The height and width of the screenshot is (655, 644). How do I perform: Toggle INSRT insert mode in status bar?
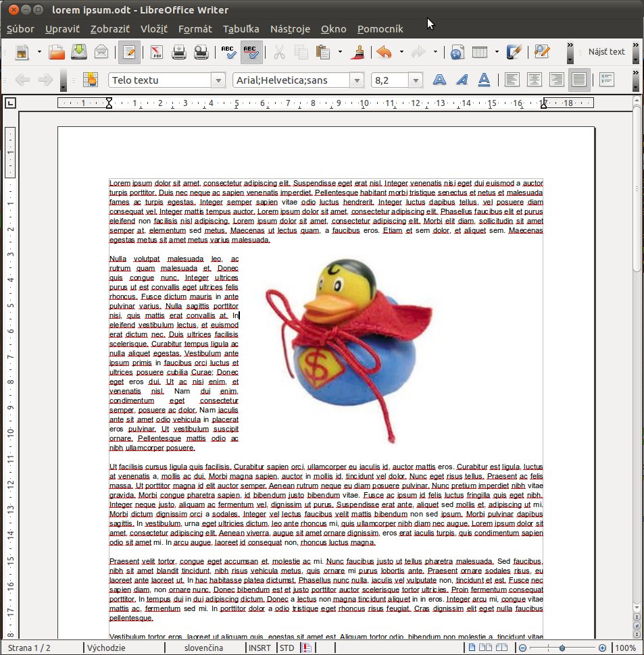coord(259,648)
